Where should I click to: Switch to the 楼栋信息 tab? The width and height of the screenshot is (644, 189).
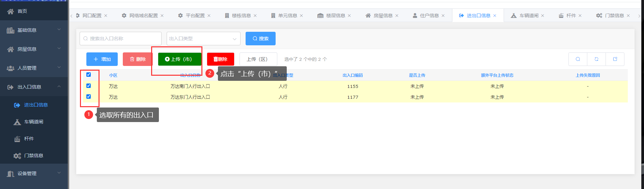coord(241,16)
